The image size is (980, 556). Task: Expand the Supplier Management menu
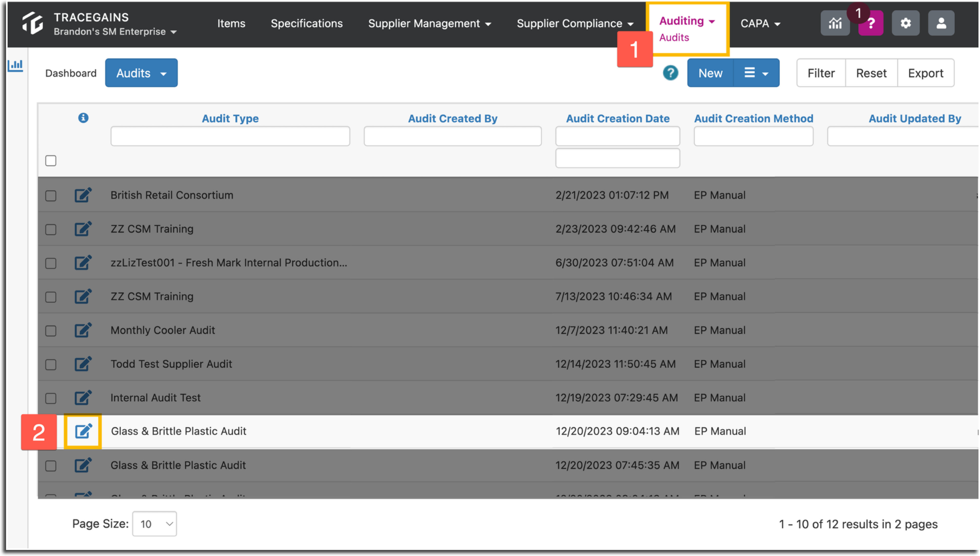(x=429, y=23)
